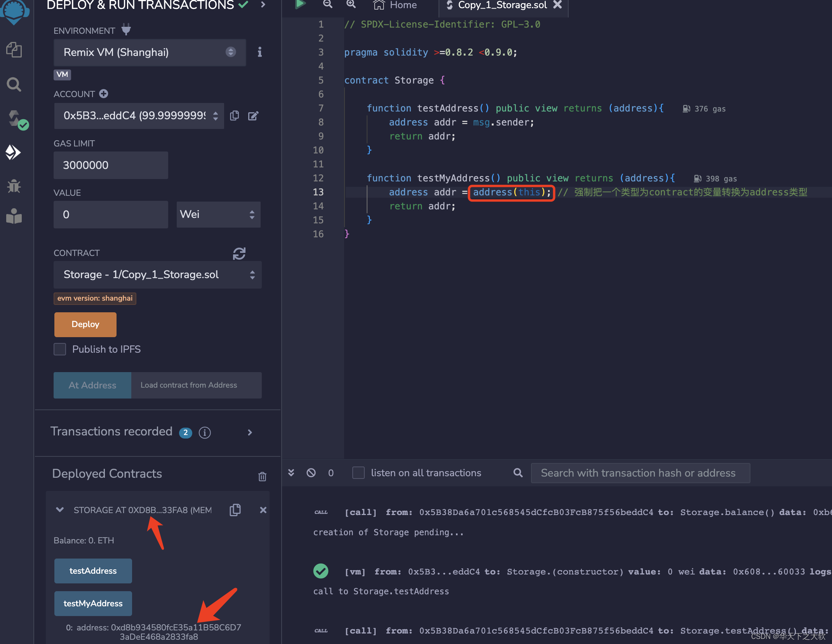Viewport: 832px width, 644px height.
Task: Click the copy contract address icon
Action: (x=235, y=510)
